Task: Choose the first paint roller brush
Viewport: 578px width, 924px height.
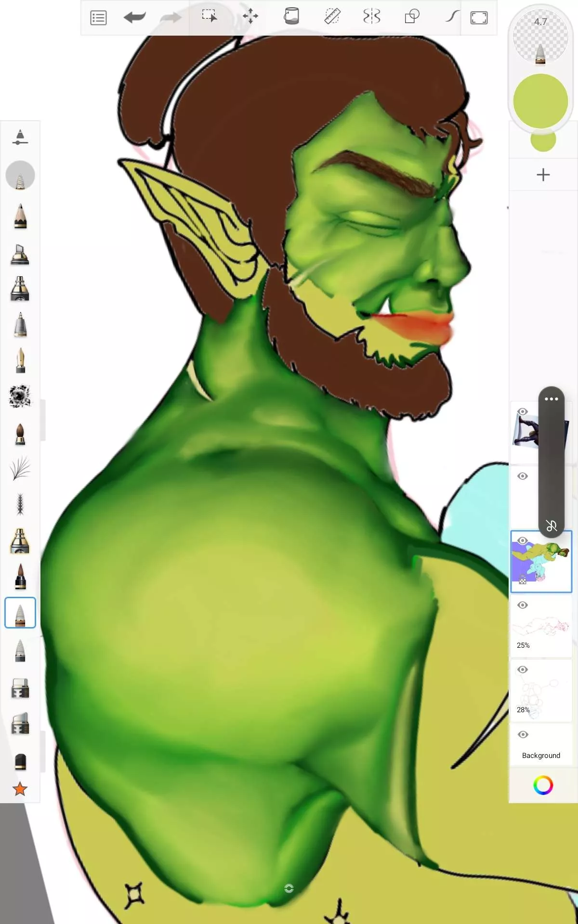Action: point(20,688)
